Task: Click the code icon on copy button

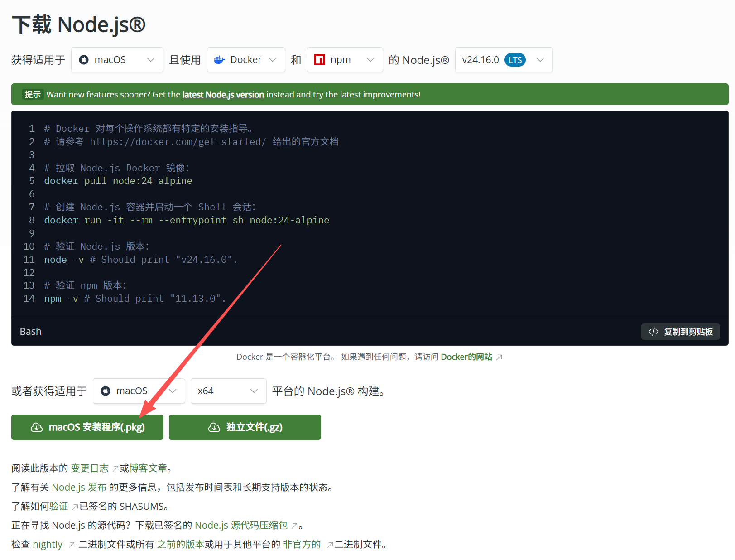Action: pyautogui.click(x=653, y=332)
